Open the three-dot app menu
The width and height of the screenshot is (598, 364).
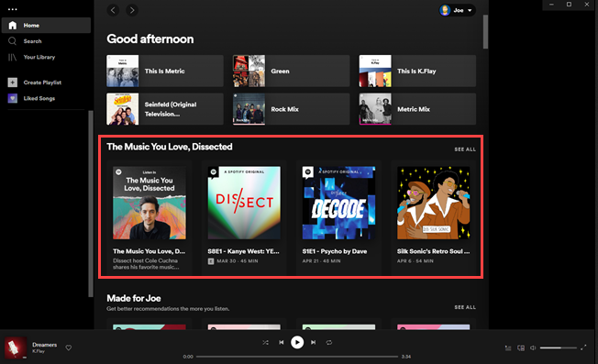[x=13, y=9]
